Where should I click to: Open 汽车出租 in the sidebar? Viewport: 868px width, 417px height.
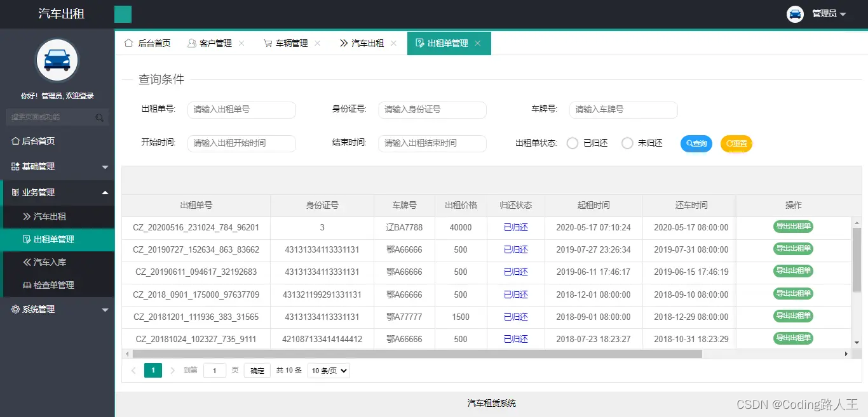pyautogui.click(x=57, y=216)
